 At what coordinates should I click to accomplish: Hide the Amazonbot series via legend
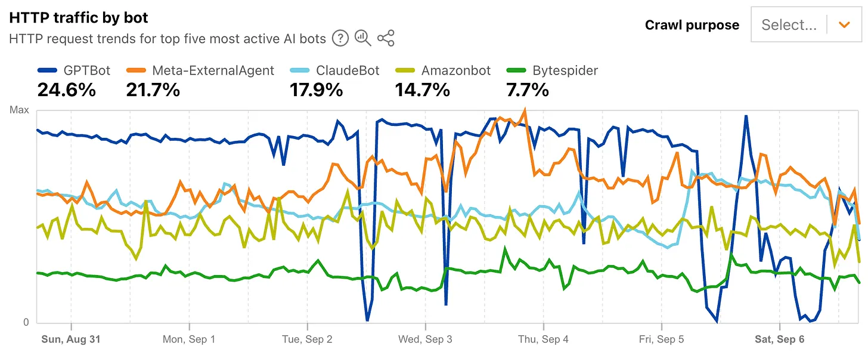455,70
